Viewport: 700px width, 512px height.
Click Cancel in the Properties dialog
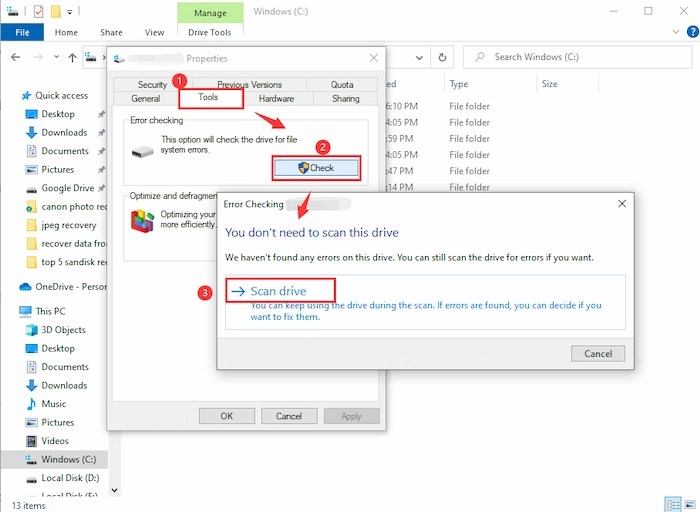(289, 416)
